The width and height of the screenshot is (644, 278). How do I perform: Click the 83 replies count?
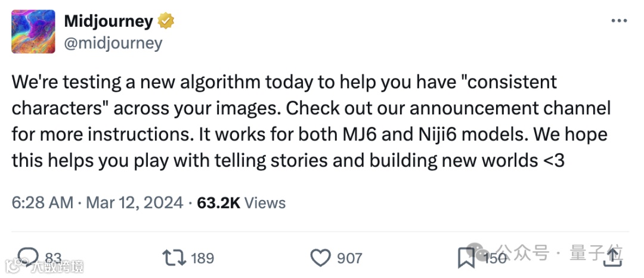tap(54, 257)
